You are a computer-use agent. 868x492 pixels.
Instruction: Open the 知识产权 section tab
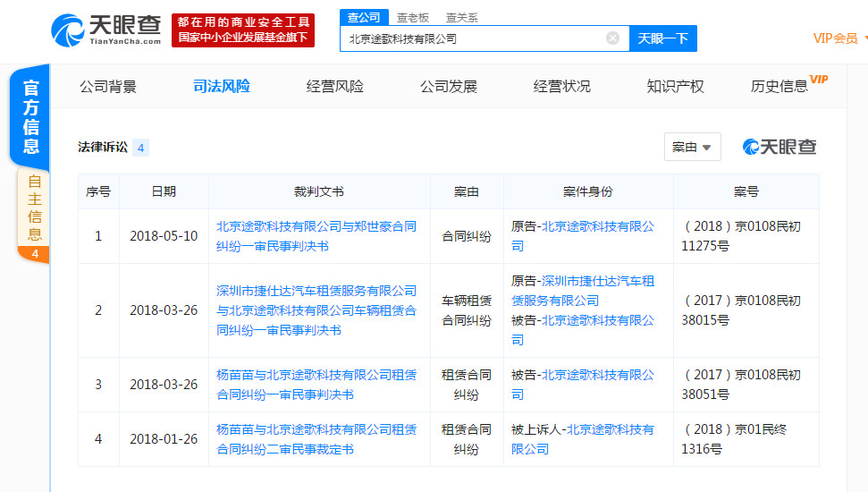(x=675, y=87)
